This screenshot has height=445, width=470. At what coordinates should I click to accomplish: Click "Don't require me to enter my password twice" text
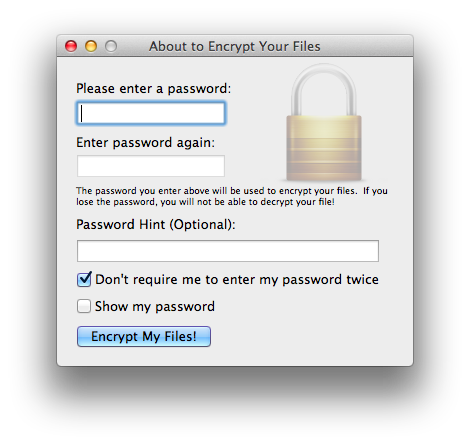tap(237, 279)
